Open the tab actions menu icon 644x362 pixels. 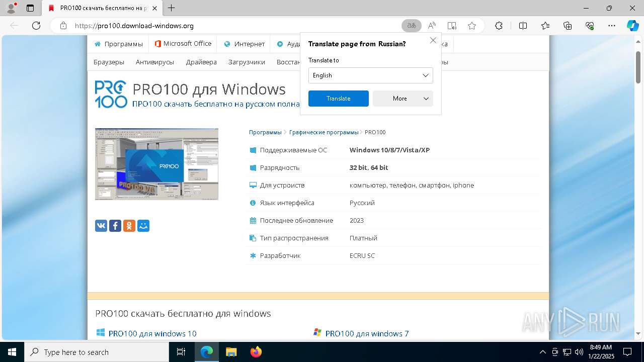[x=30, y=8]
